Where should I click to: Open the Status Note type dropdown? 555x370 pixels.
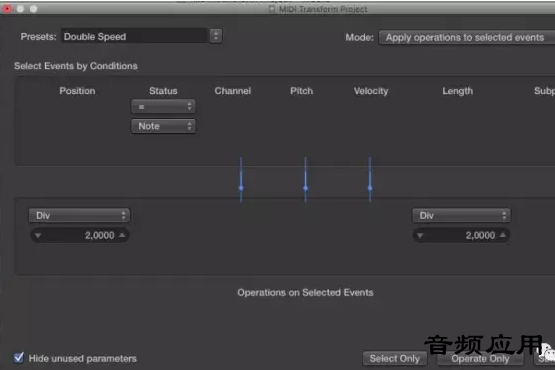163,126
